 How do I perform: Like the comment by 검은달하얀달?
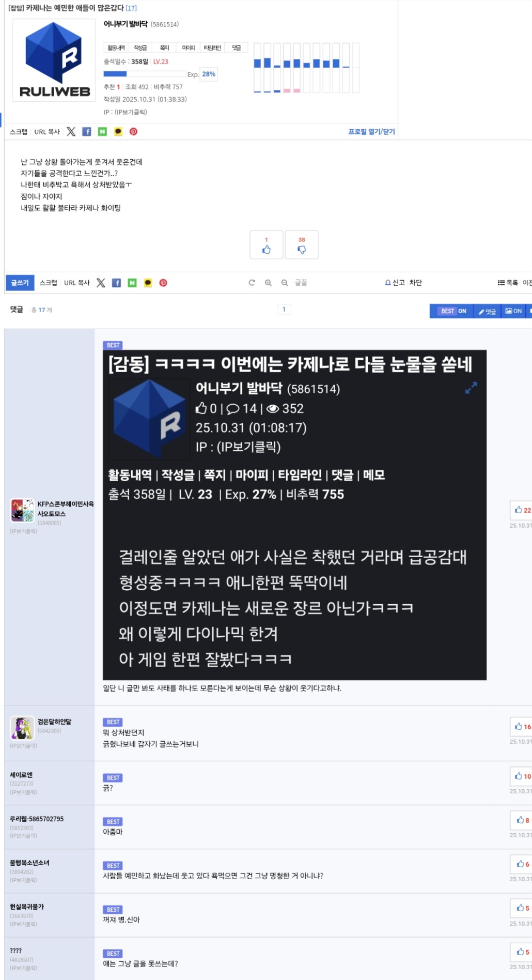pyautogui.click(x=522, y=727)
